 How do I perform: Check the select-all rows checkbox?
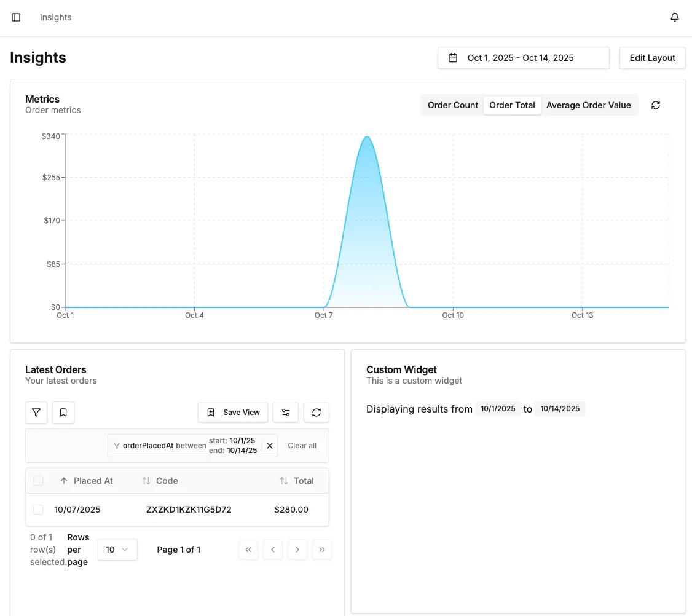point(38,481)
